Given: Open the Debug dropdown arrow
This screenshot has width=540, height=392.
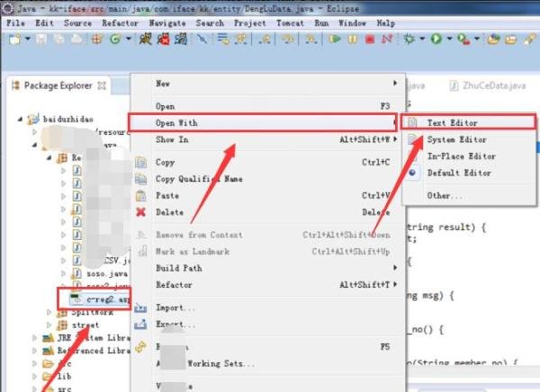Looking at the screenshot, I should point(422,39).
